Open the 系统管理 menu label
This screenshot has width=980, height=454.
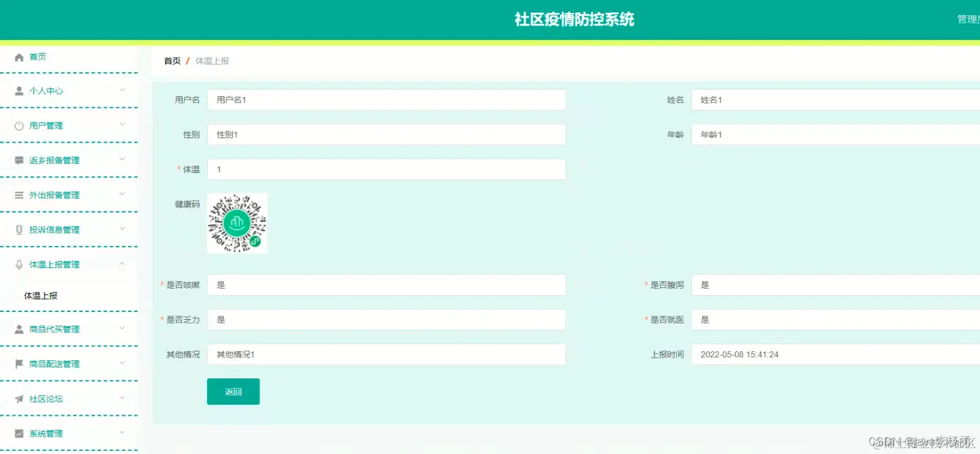tap(46, 434)
